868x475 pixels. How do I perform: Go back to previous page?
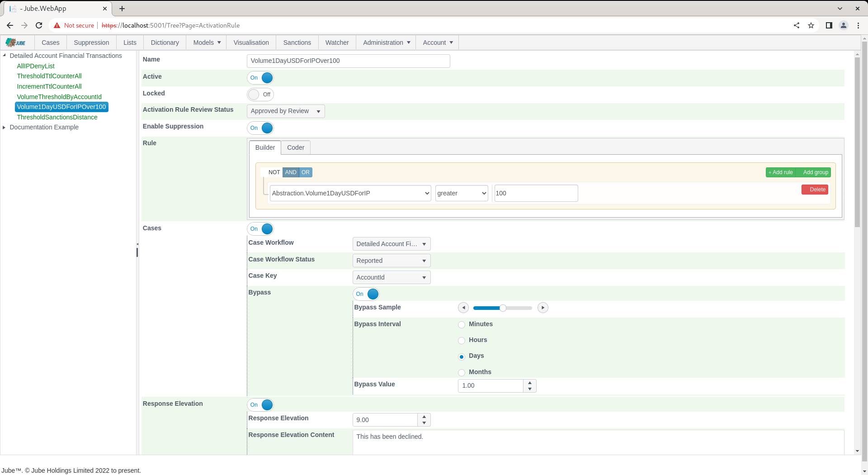[x=10, y=25]
